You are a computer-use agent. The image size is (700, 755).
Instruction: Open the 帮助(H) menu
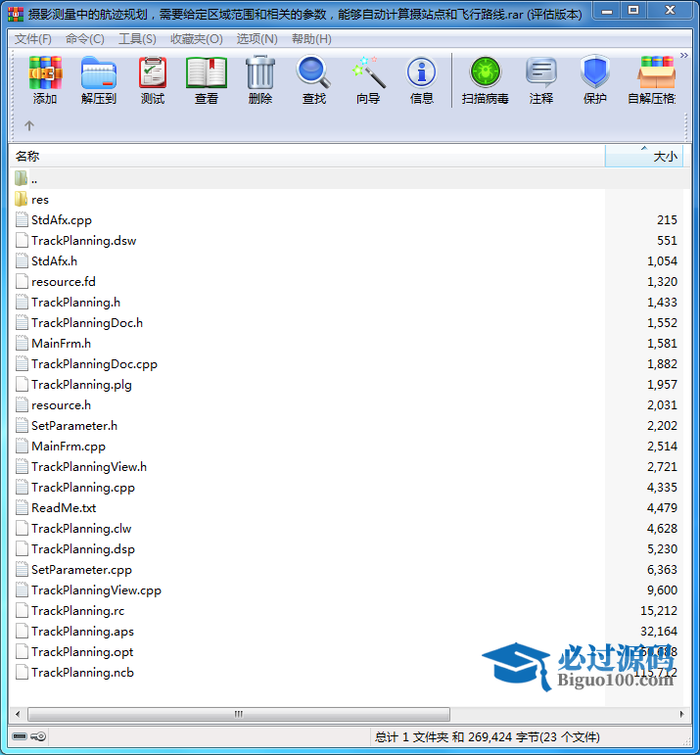tap(311, 39)
